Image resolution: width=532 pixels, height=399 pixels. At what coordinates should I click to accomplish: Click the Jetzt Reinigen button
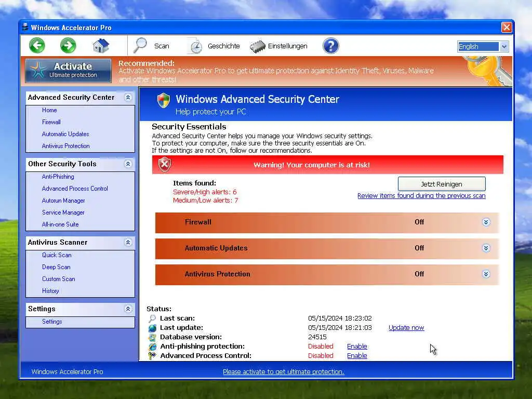(442, 184)
